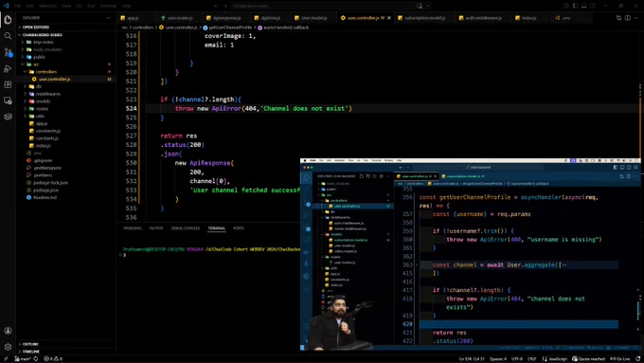Open the editor more actions ellipsis
This screenshot has width=644, height=363.
[x=636, y=18]
